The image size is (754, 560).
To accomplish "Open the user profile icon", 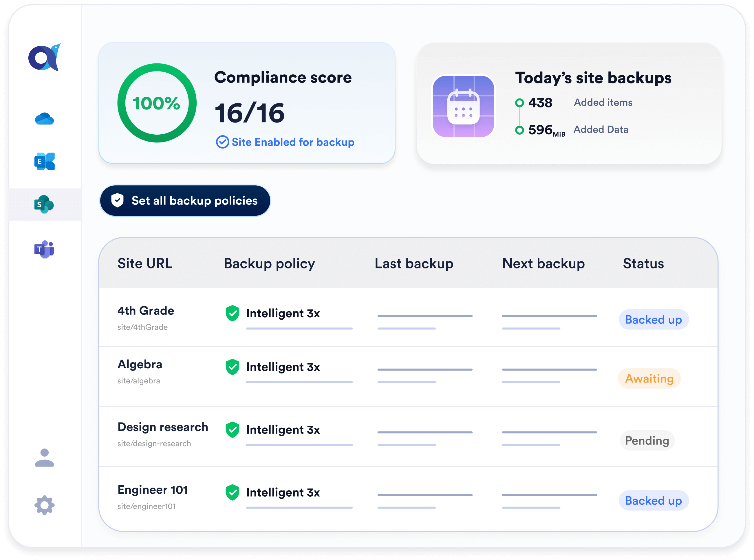I will 44,457.
